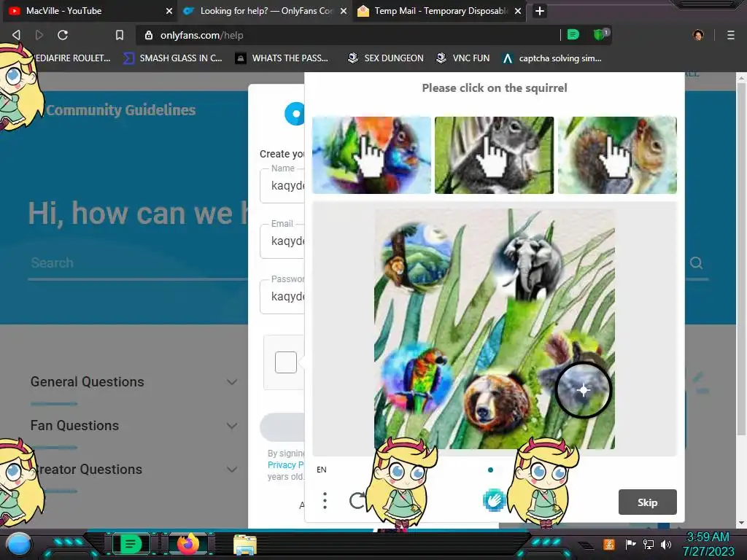Click the browser forward arrow
This screenshot has height=560, width=747.
tap(39, 35)
